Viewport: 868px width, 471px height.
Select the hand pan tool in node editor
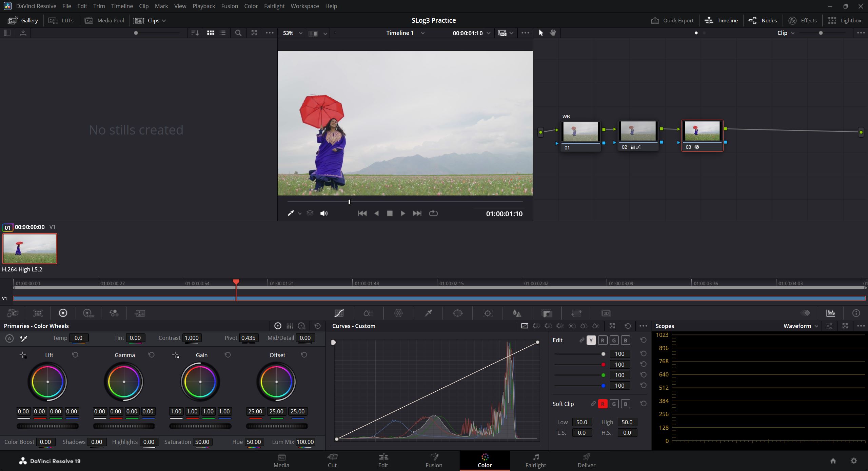click(553, 33)
